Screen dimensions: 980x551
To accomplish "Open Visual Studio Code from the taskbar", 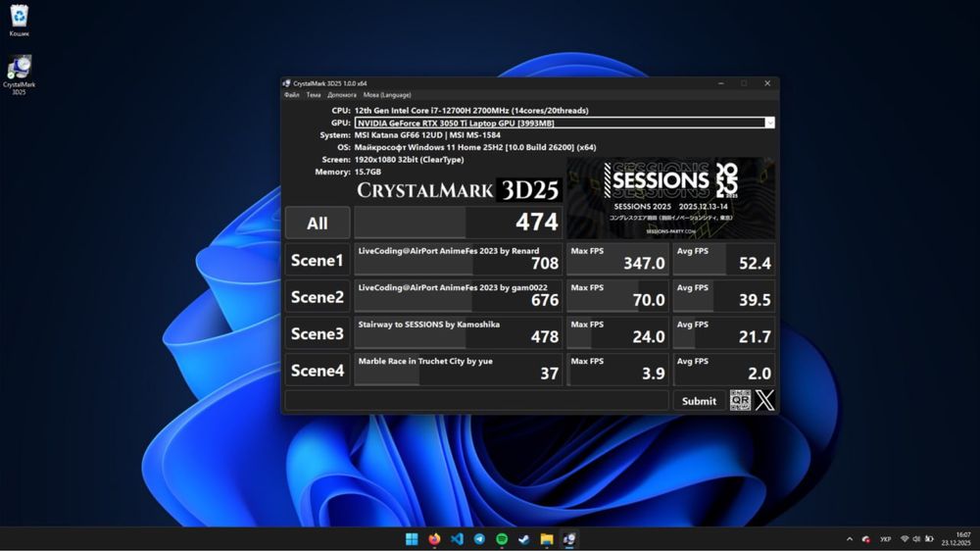I will click(457, 539).
